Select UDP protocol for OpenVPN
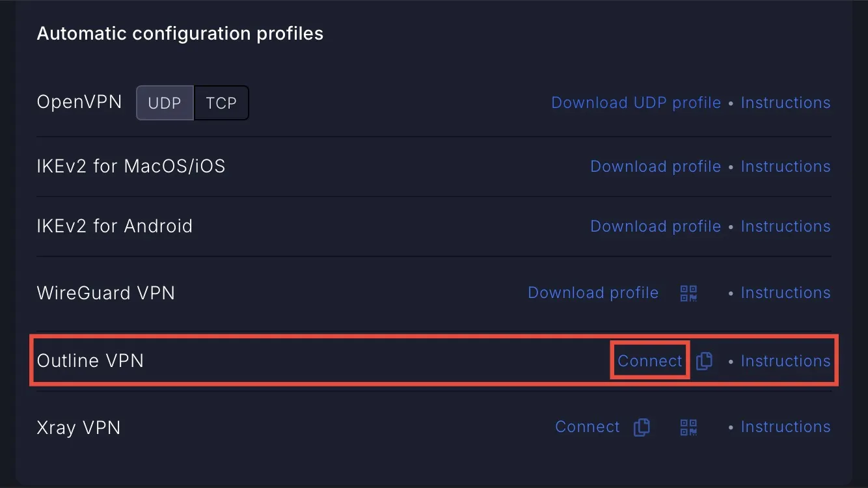868x488 pixels. 165,103
